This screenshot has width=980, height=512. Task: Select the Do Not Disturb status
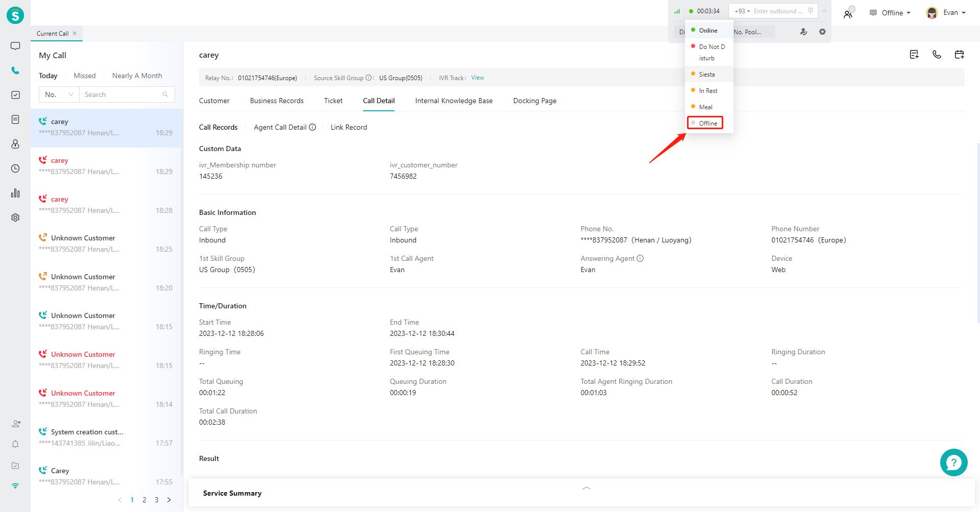[709, 52]
